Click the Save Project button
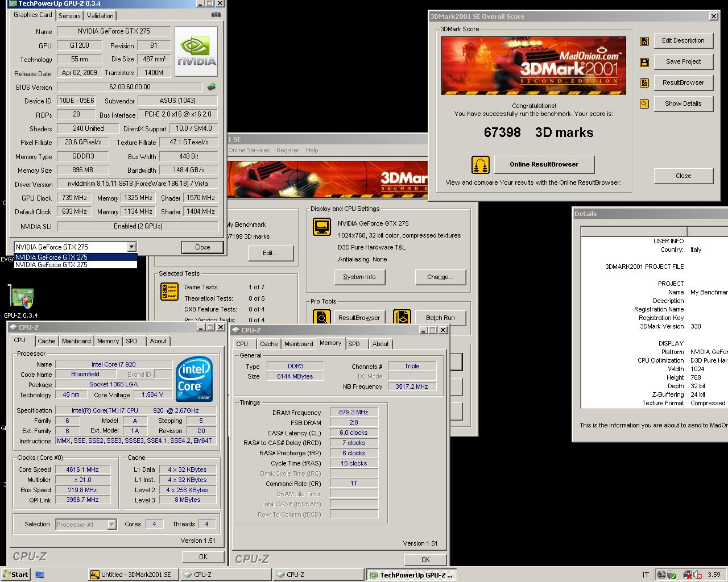The image size is (728, 582). (x=683, y=62)
